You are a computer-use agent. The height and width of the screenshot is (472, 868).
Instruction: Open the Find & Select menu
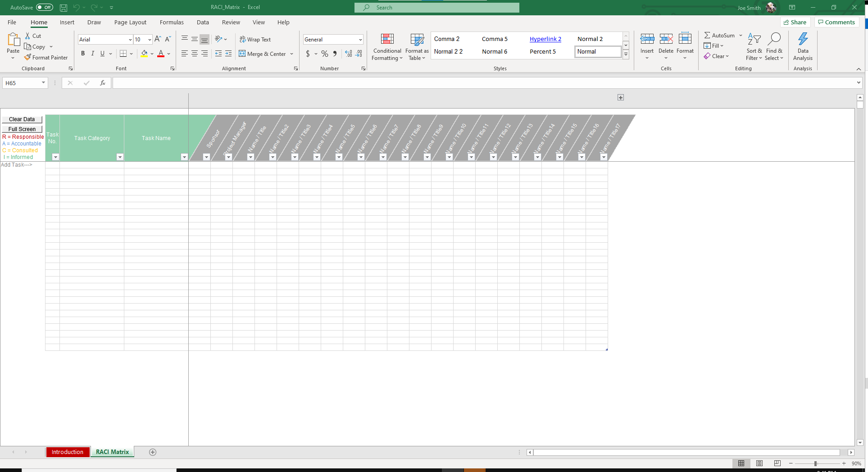pos(774,47)
